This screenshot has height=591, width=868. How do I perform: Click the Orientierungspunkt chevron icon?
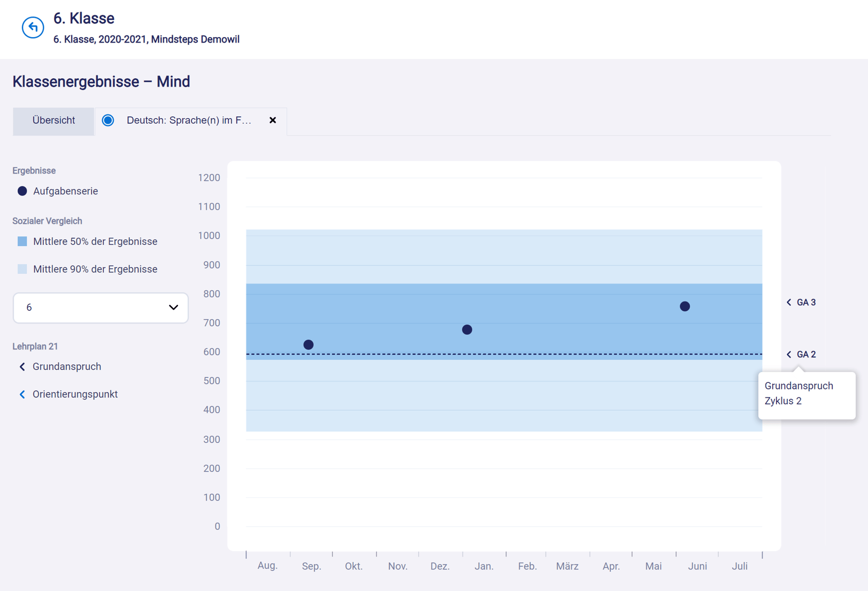22,395
